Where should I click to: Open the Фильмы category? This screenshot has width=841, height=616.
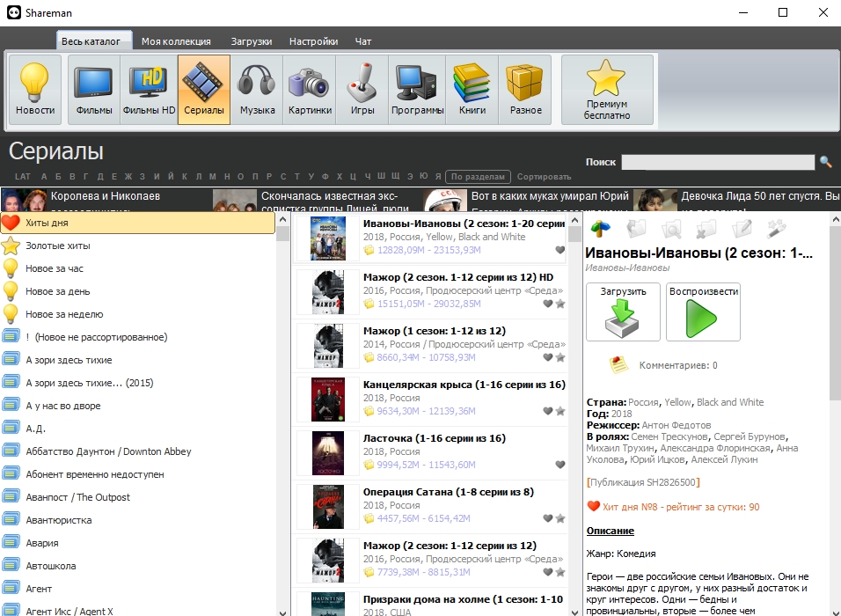pos(94,90)
